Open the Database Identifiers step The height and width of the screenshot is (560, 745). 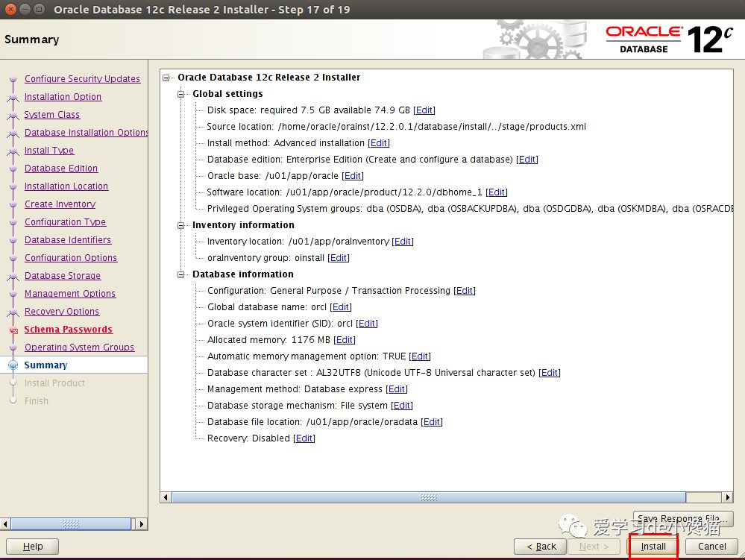coord(67,240)
